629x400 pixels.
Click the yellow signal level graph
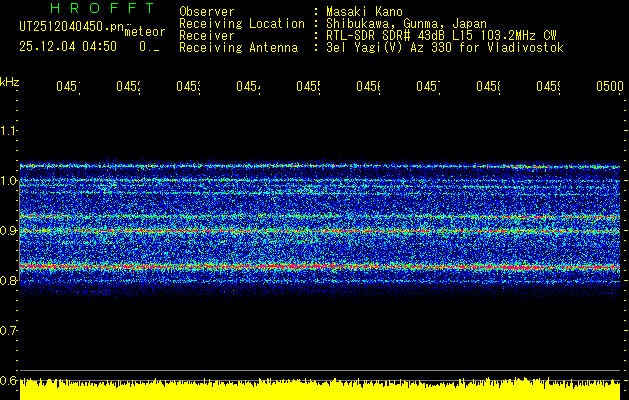pyautogui.click(x=320, y=389)
